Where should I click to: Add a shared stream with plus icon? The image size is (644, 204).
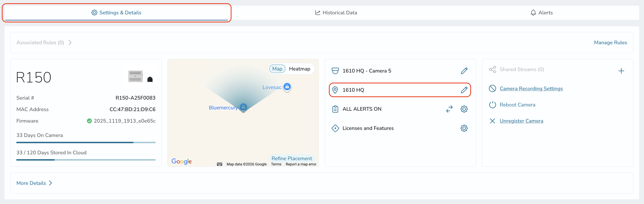(x=621, y=71)
